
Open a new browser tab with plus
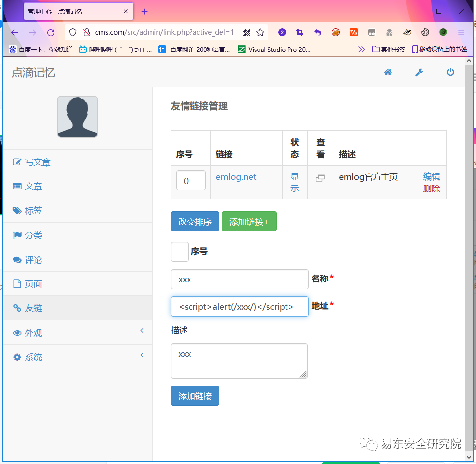coord(145,12)
